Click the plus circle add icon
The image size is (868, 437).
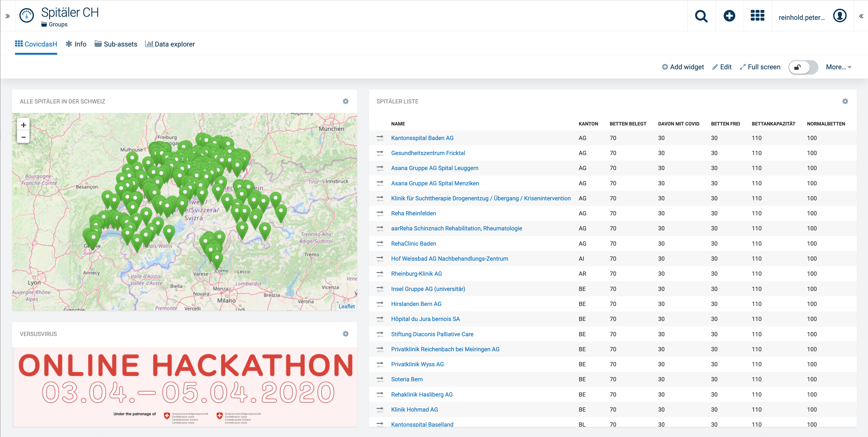(729, 16)
